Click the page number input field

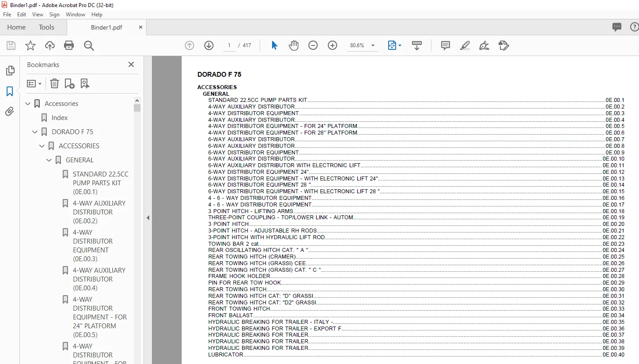tap(229, 45)
